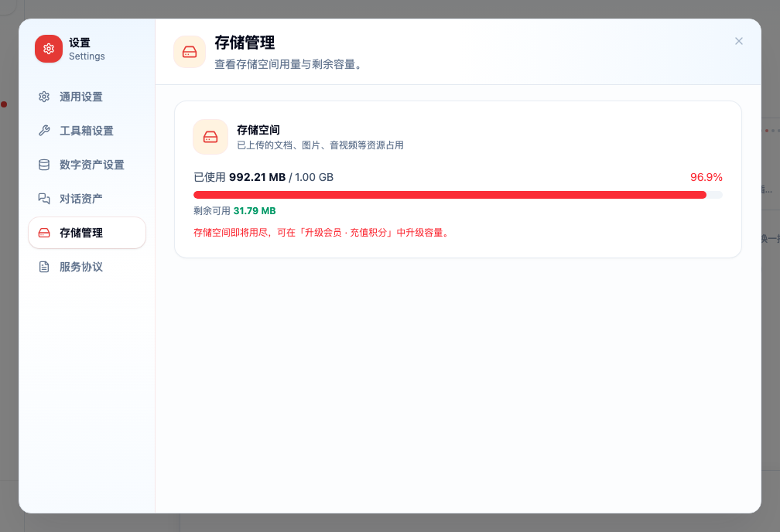
Task: Click the chat bubbles icon beside 对话资产
Action: [x=44, y=199]
